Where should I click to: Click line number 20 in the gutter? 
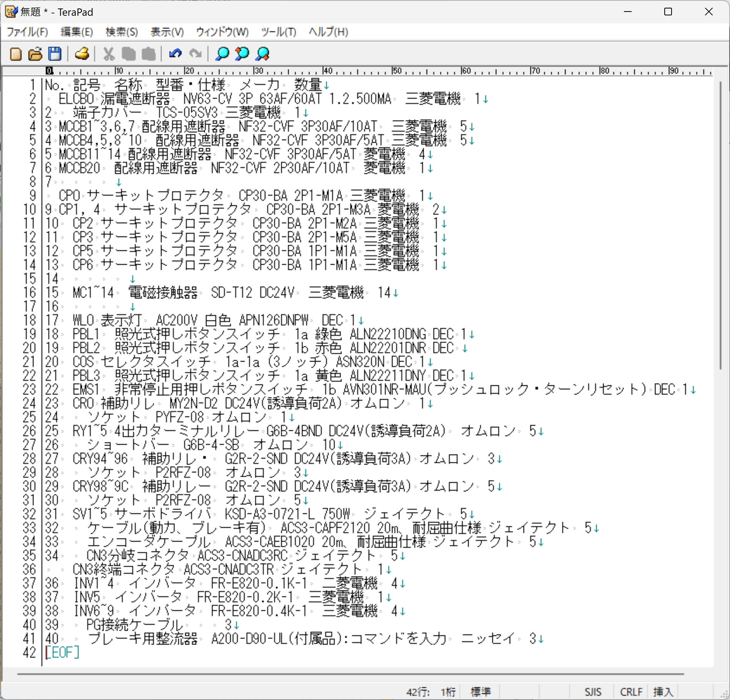click(x=29, y=348)
